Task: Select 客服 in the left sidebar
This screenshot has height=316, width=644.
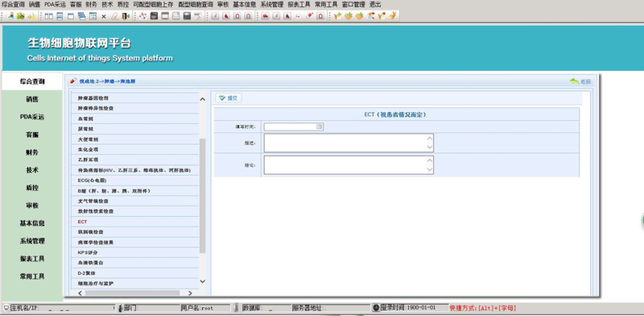Action: (32, 135)
